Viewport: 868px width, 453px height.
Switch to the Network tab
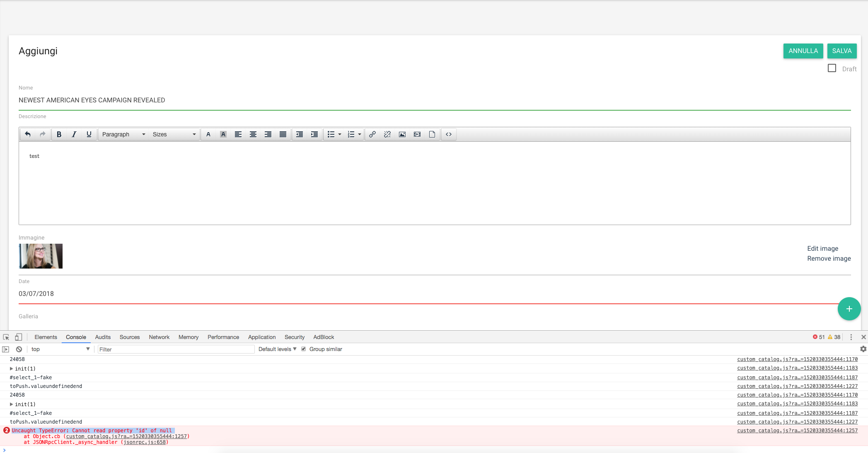159,337
